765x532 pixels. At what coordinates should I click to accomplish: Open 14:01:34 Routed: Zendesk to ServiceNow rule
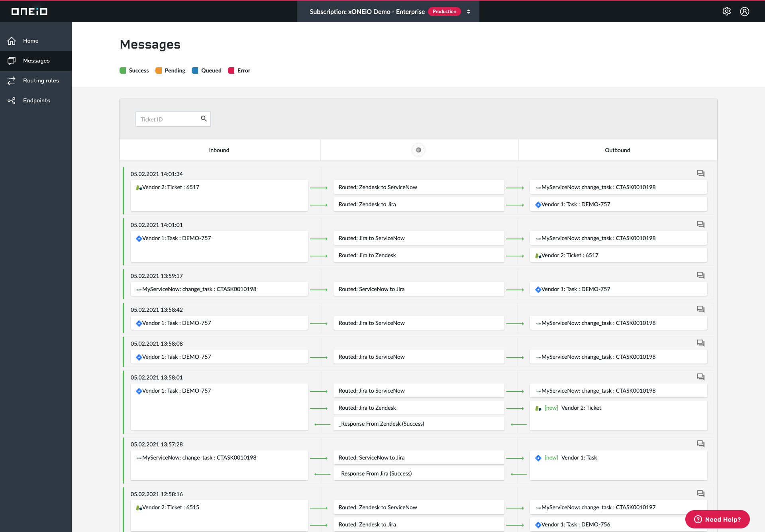pyautogui.click(x=419, y=187)
